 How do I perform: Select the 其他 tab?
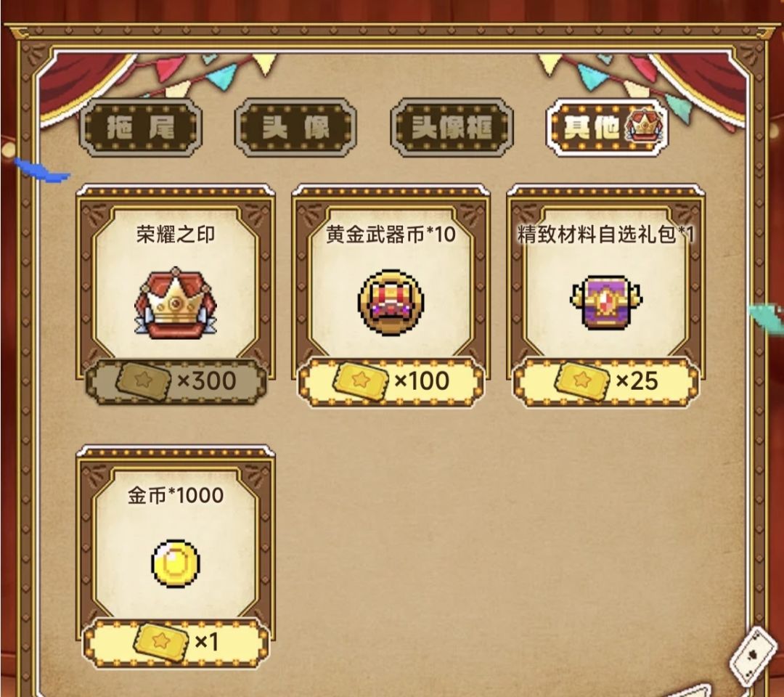click(607, 128)
